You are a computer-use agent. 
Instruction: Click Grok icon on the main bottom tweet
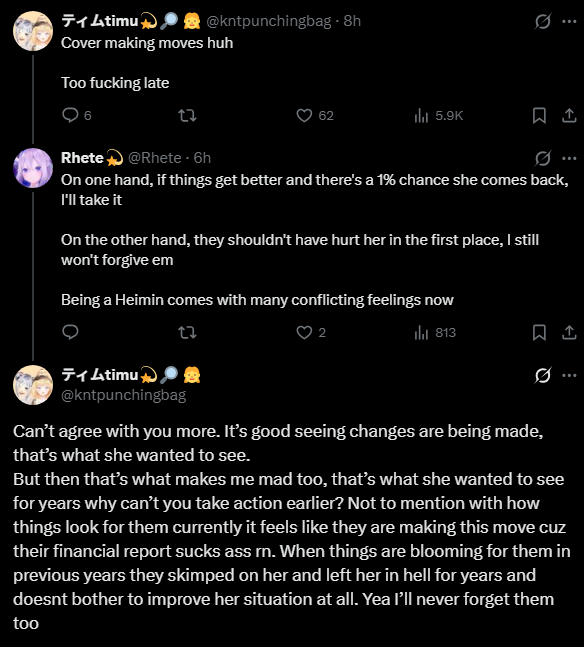click(x=542, y=375)
